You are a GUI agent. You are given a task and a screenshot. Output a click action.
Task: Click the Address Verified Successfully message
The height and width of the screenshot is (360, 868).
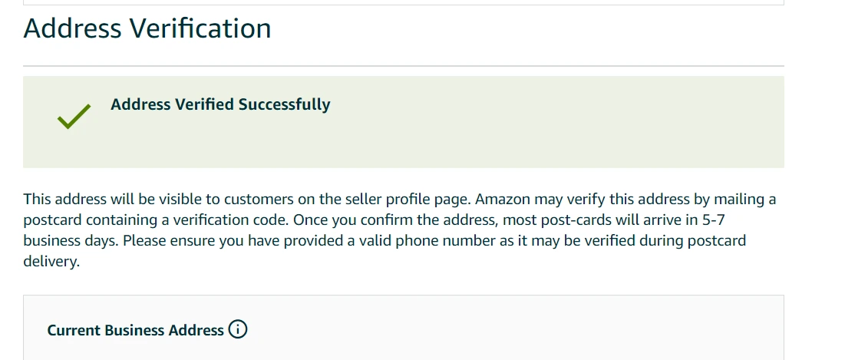click(x=220, y=104)
